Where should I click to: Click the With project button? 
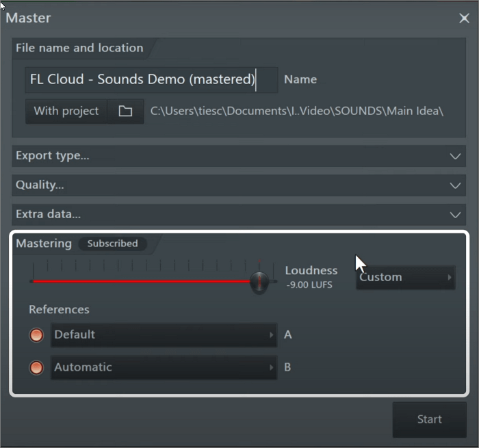[66, 111]
